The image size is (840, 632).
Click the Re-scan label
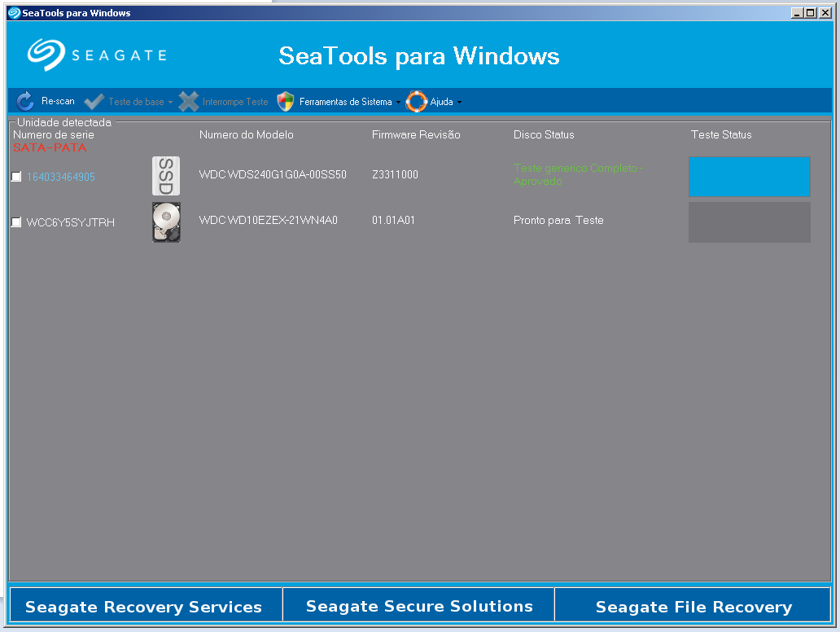click(58, 101)
